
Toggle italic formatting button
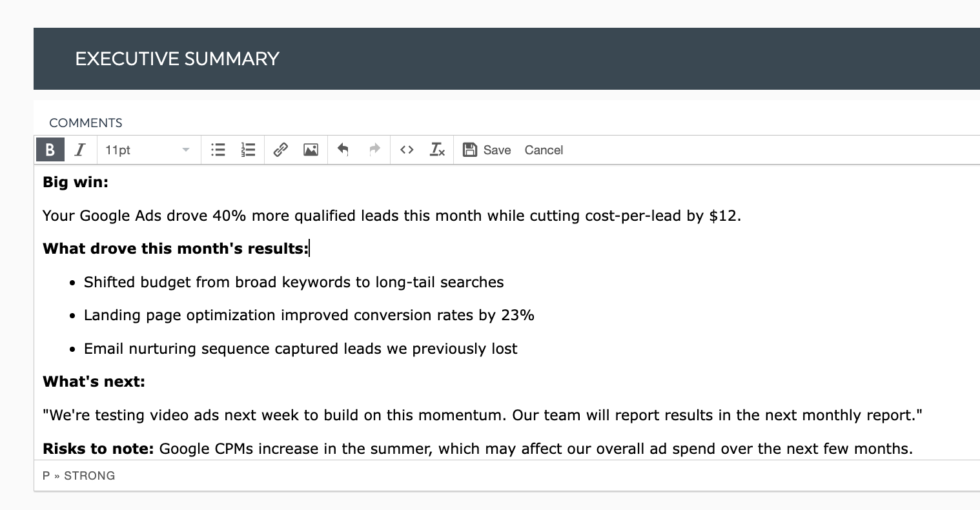tap(80, 150)
